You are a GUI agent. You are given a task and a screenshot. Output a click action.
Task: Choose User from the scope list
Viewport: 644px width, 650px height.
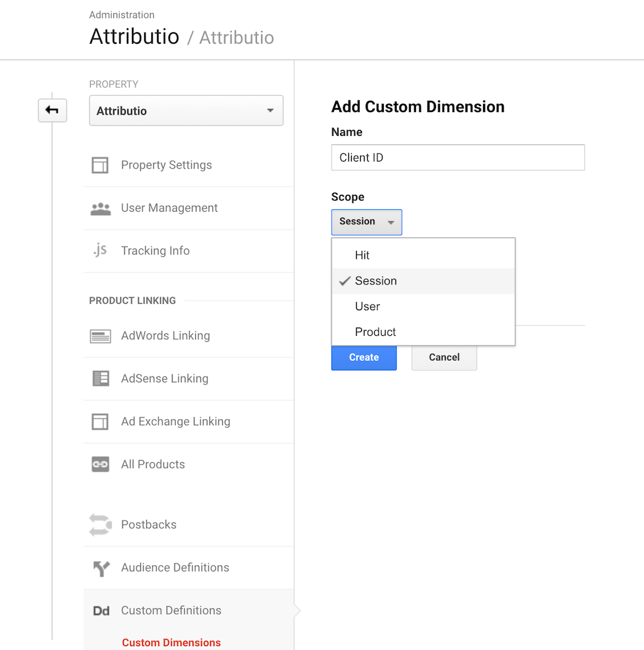point(367,307)
